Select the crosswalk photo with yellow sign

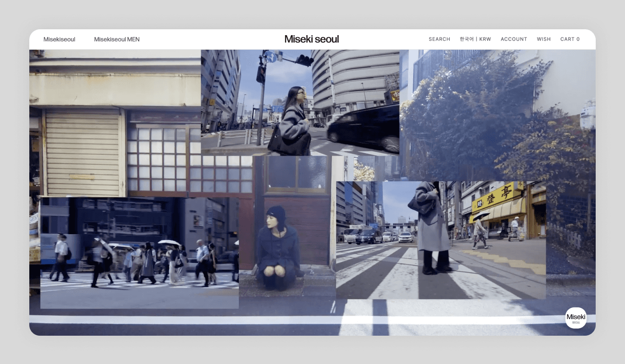441,240
